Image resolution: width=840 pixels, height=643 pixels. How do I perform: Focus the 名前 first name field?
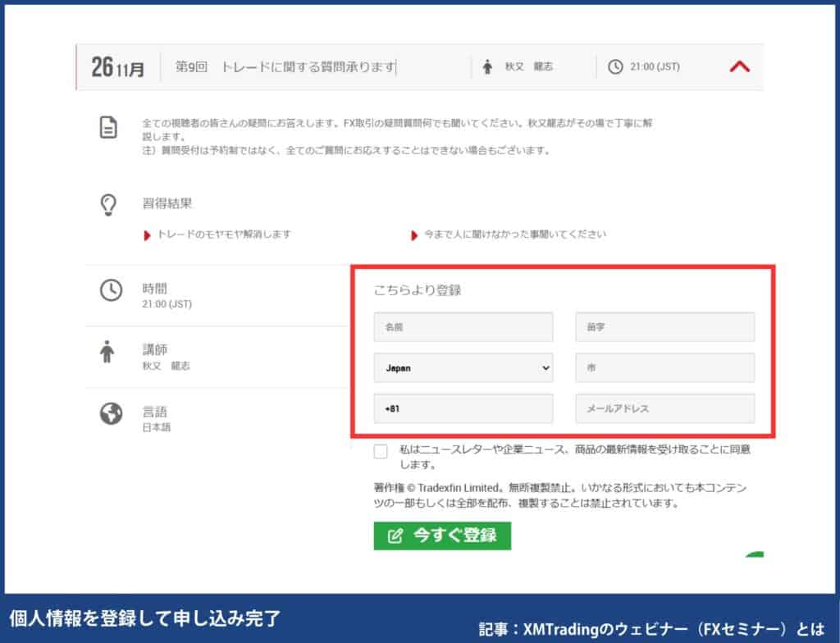pyautogui.click(x=463, y=327)
